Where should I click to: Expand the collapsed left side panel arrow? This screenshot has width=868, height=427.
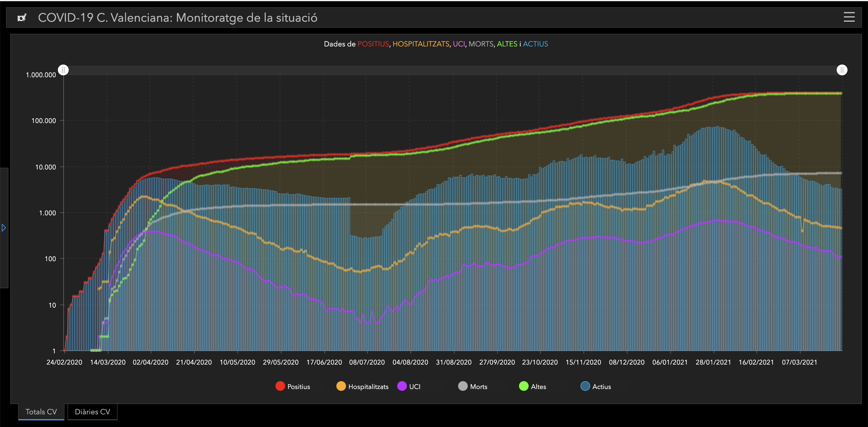(x=4, y=228)
